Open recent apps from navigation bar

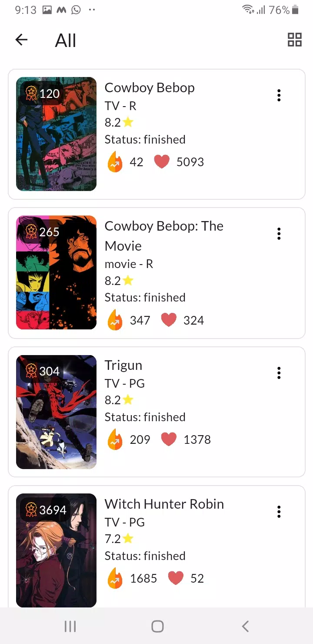(x=70, y=626)
